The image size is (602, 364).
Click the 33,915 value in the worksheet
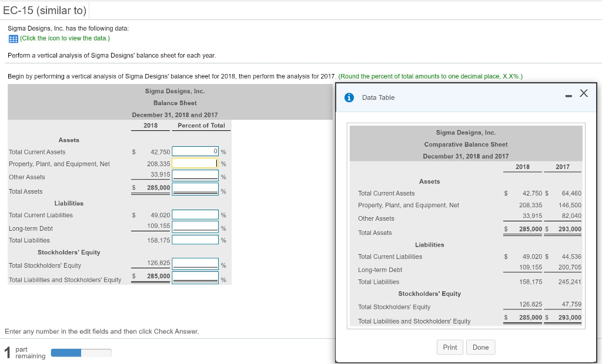[160, 174]
